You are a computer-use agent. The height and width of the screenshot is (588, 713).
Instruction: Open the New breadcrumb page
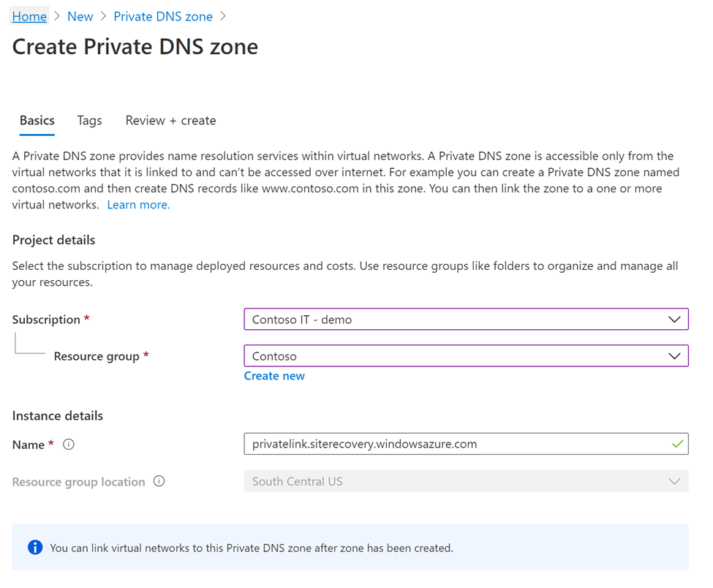(80, 15)
